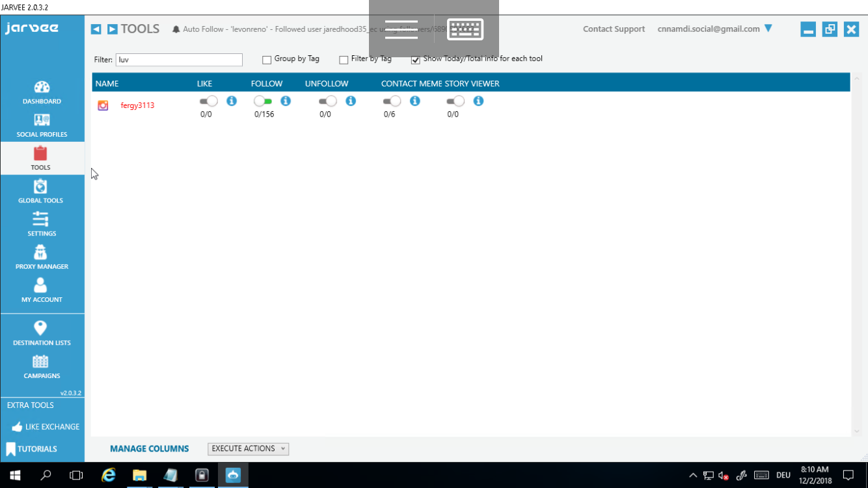Open Windows taskbar search
The image size is (868, 488).
tap(46, 475)
